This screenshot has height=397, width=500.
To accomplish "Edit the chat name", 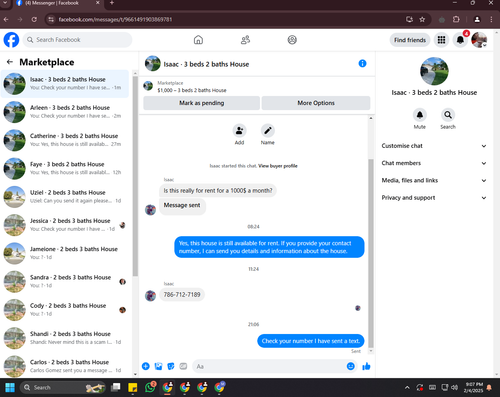I will (x=268, y=131).
